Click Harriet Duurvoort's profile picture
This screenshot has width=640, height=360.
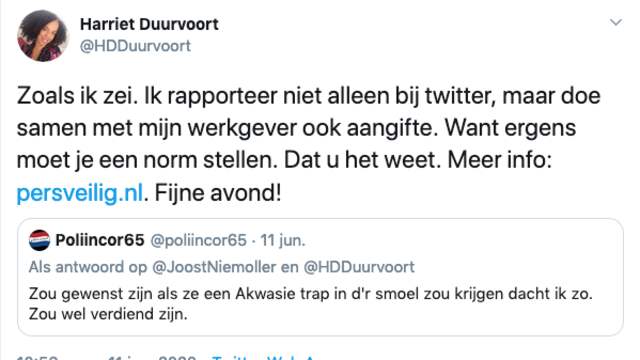pos(42,36)
